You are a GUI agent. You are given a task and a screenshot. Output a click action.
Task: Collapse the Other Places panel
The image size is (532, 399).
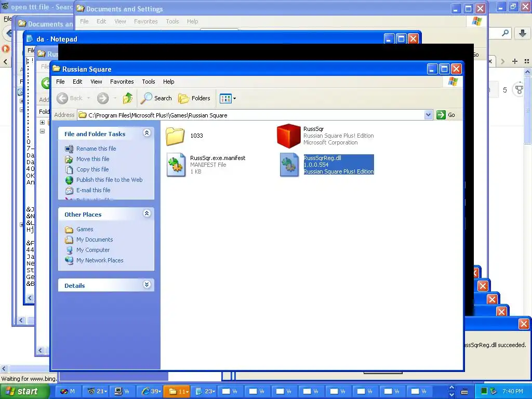pos(147,214)
